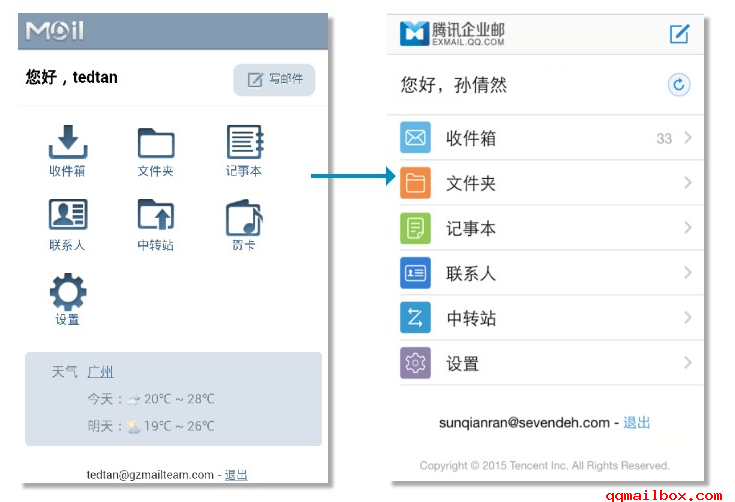Click 退出 next to sunqianran@sevendeh.com
This screenshot has width=735, height=502.
tap(637, 423)
